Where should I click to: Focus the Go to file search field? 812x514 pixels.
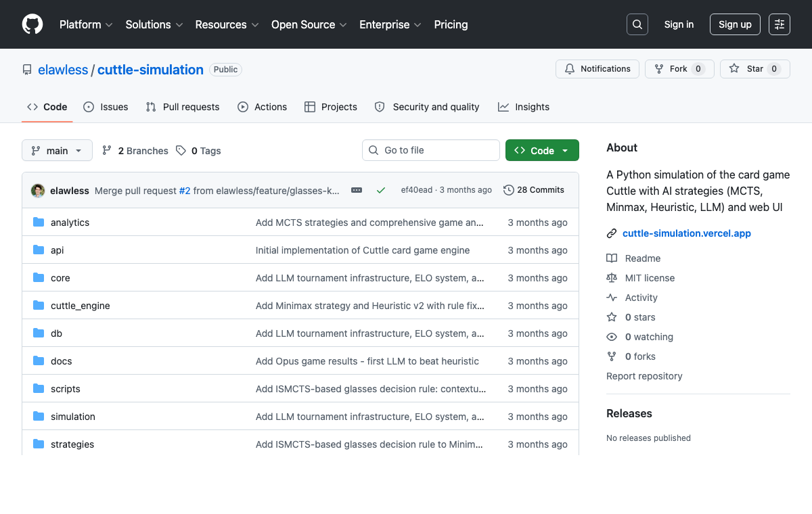coord(431,150)
